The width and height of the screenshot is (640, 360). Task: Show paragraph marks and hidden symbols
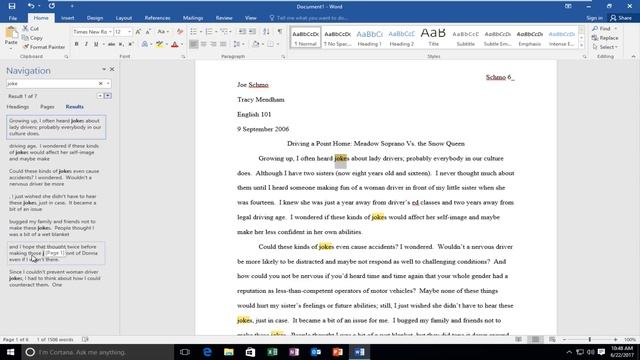[x=280, y=31]
